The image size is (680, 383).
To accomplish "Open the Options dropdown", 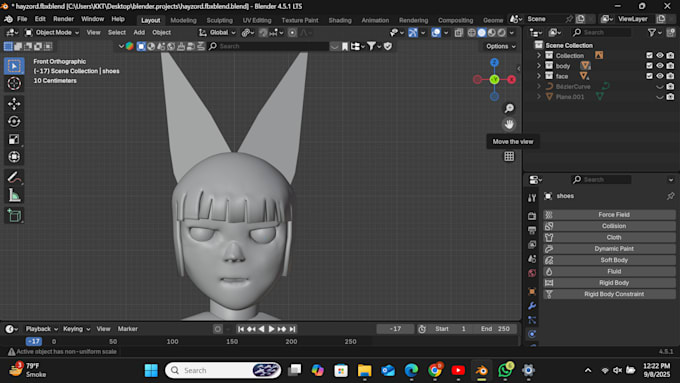I will tap(501, 46).
